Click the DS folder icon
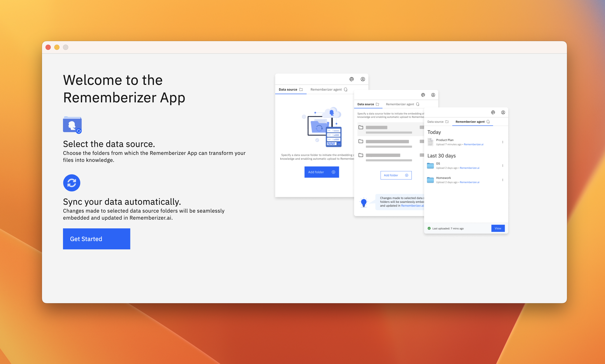 430,166
